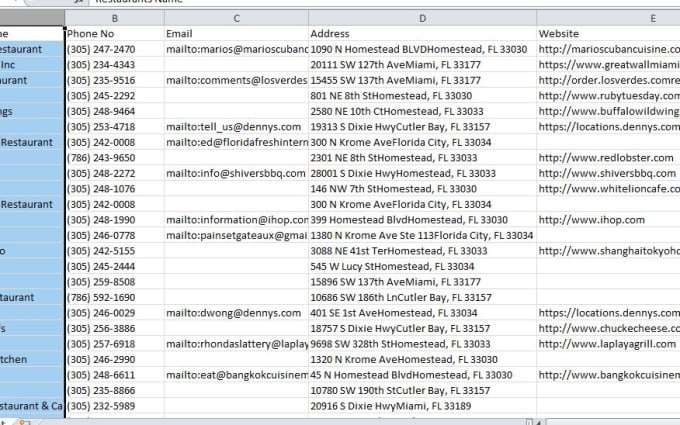Select address 146 NW 7th StHomestead
Image resolution: width=680 pixels, height=425 pixels.
(x=422, y=189)
